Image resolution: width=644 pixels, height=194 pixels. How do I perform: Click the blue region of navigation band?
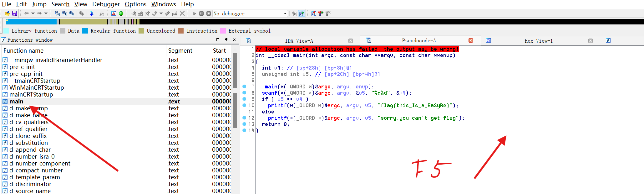pyautogui.click(x=32, y=22)
